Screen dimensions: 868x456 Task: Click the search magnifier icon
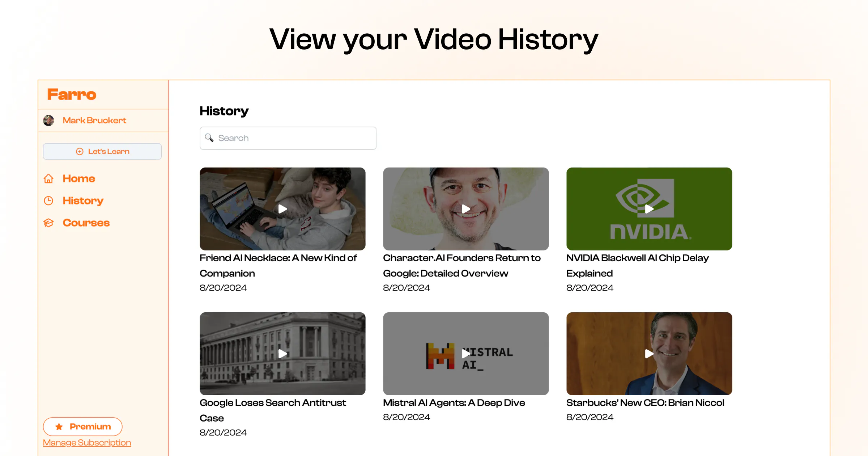click(x=209, y=138)
